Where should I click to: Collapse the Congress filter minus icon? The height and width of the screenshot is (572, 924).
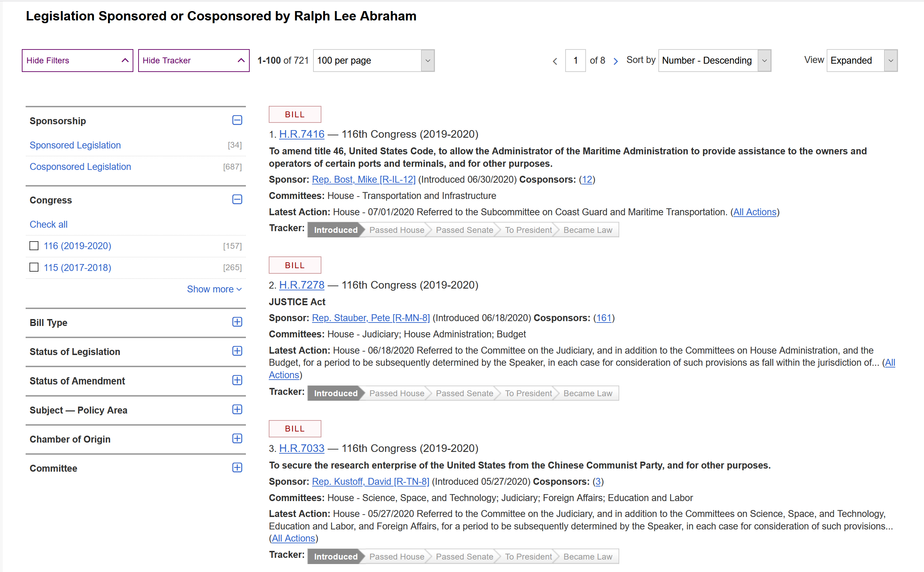(237, 199)
